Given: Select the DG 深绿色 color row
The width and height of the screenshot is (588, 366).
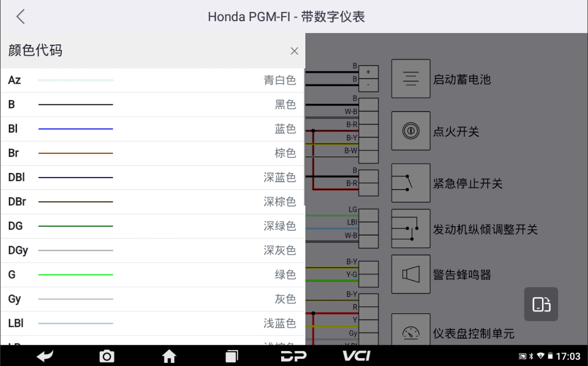Looking at the screenshot, I should pos(152,226).
